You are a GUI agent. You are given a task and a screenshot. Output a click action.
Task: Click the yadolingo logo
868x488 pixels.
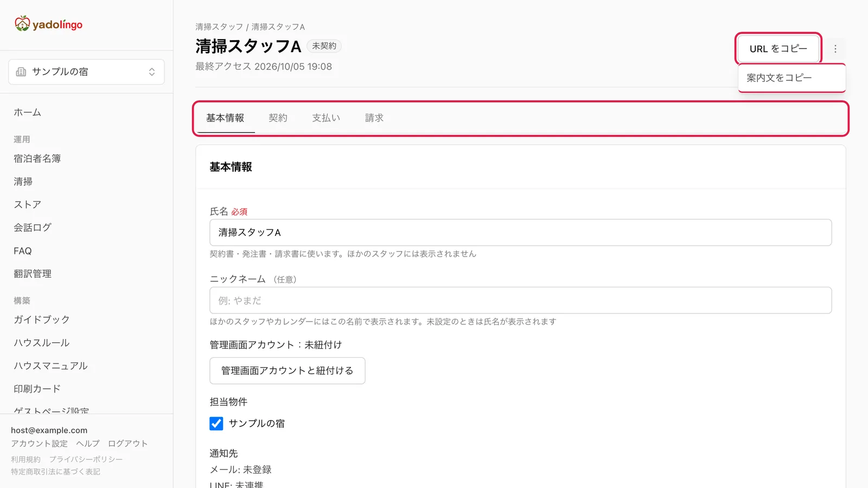pyautogui.click(x=48, y=24)
